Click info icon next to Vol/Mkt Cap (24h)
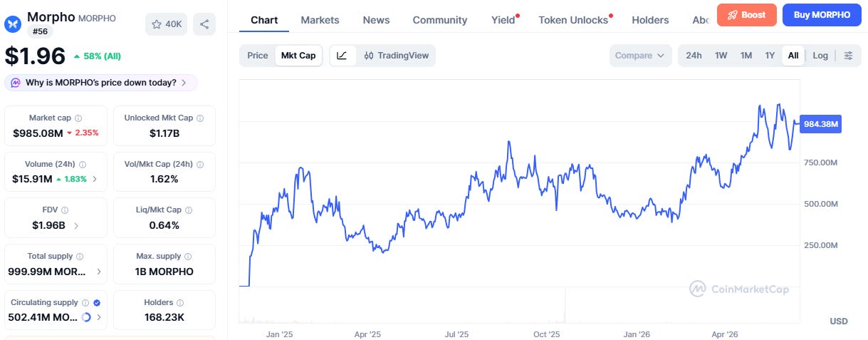This screenshot has height=340, width=868. 201,164
